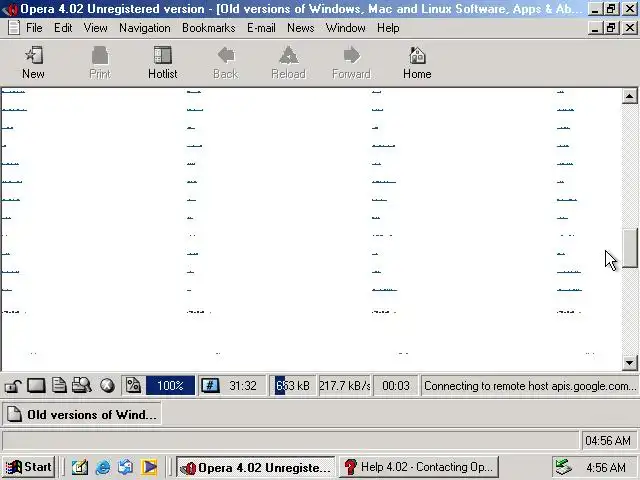Reload the current page

[x=289, y=62]
